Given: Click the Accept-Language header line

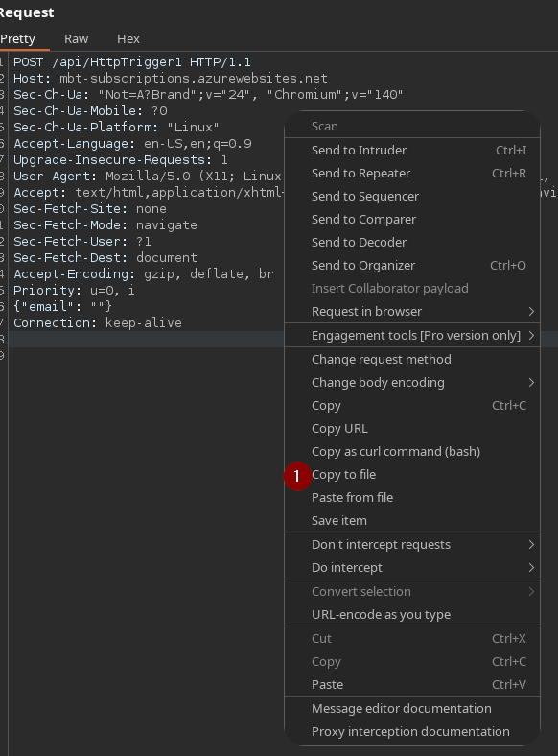Looking at the screenshot, I should pyautogui.click(x=132, y=144).
